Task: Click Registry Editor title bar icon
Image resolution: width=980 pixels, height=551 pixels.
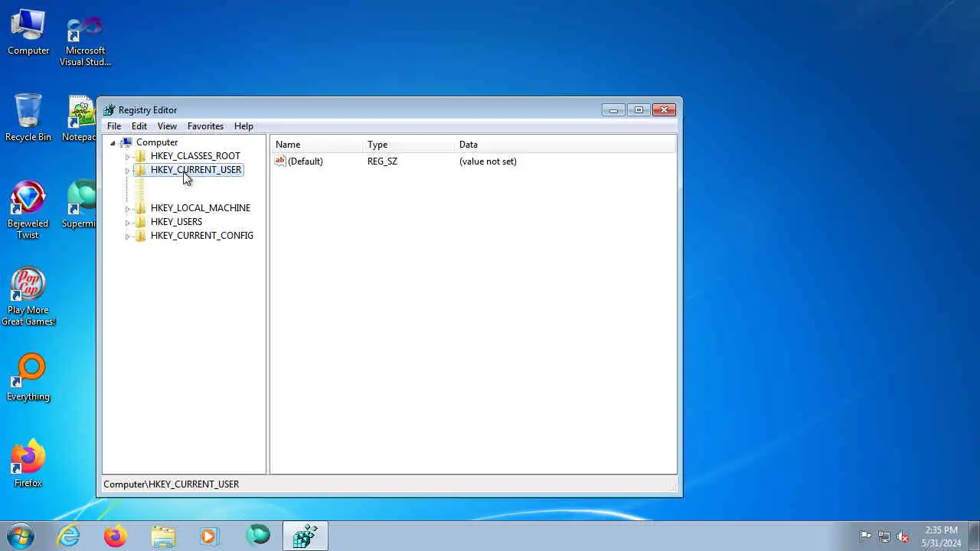Action: tap(109, 110)
